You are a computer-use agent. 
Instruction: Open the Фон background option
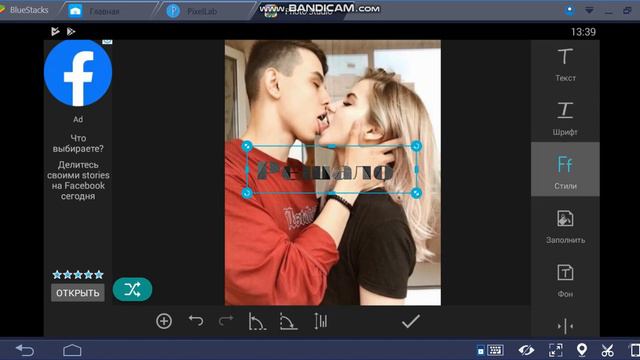[565, 280]
